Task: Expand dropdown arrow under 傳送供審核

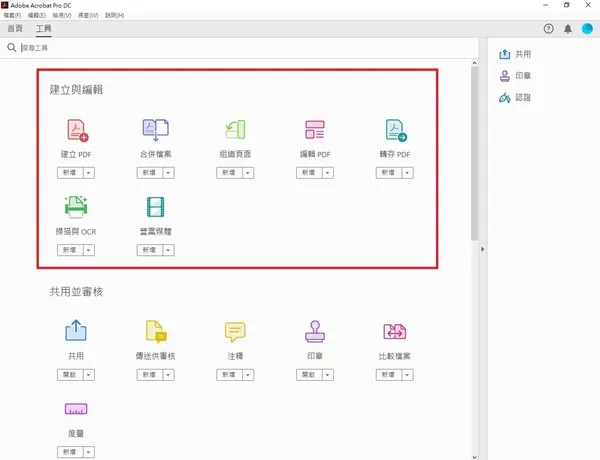Action: pyautogui.click(x=168, y=375)
